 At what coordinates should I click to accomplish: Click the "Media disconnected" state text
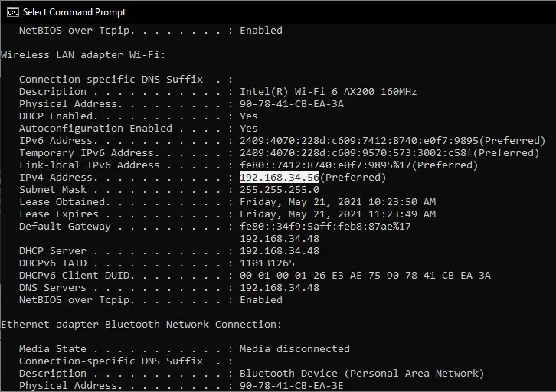(x=295, y=349)
